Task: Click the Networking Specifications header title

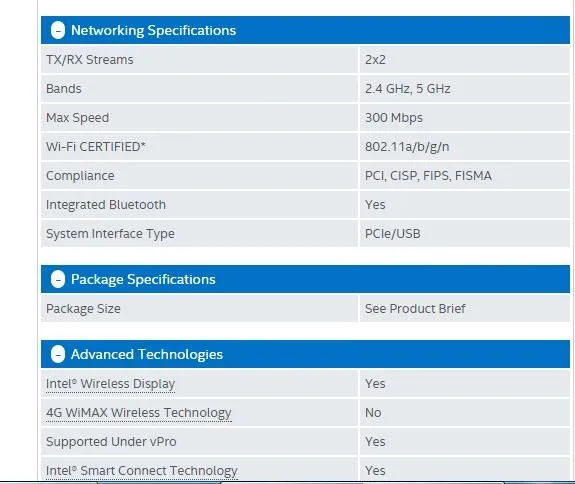Action: [x=153, y=30]
